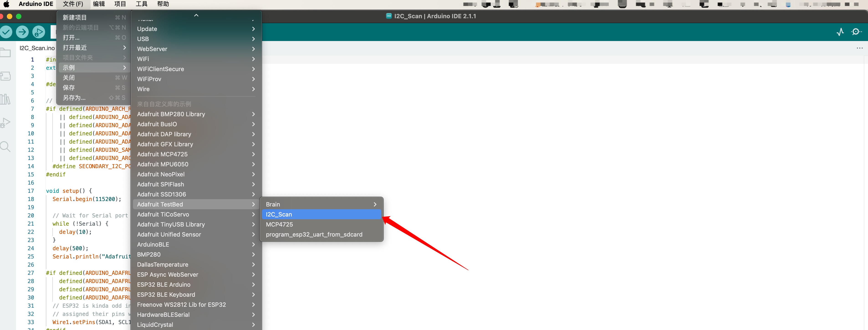Image resolution: width=868 pixels, height=330 pixels.
Task: Choose 打开... from the file menu
Action: pyautogui.click(x=94, y=37)
